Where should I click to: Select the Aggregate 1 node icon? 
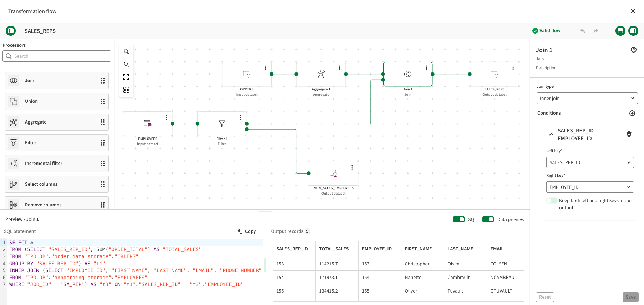[x=321, y=74]
